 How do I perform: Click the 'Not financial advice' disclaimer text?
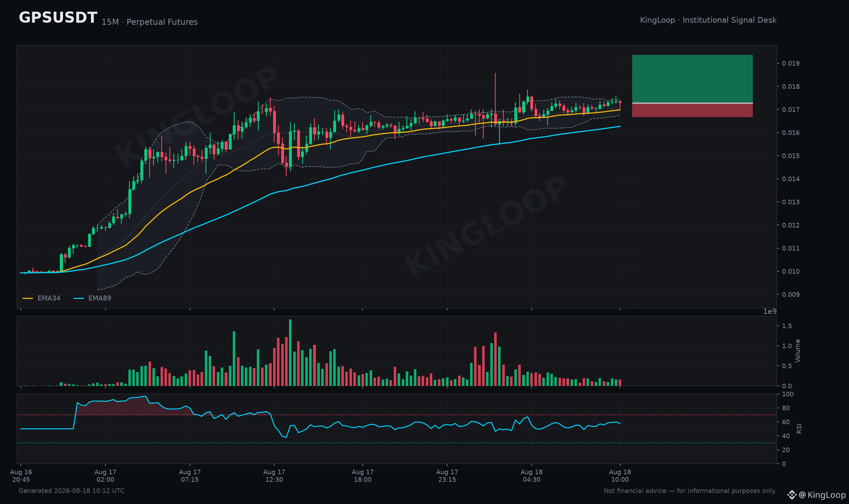click(690, 491)
